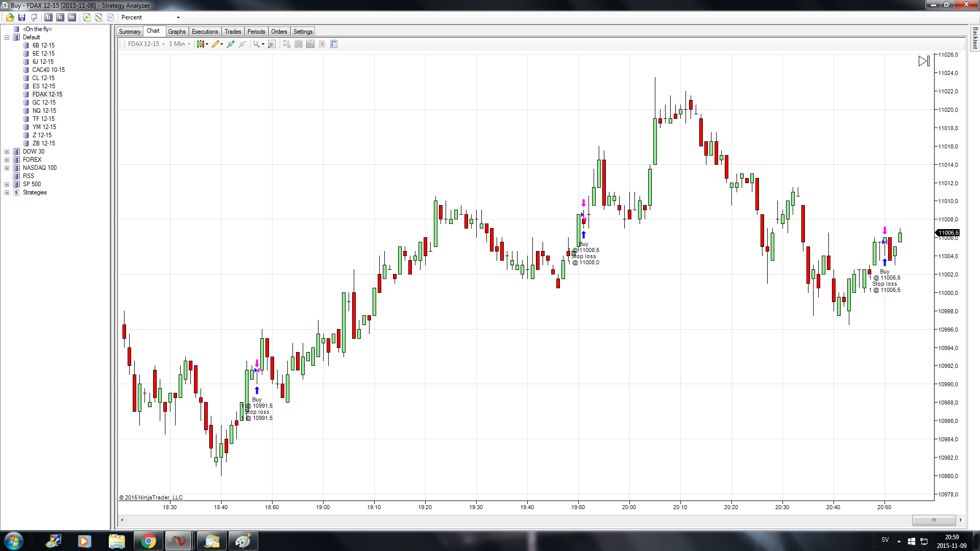Open the Percent display mode dropdown

(x=178, y=17)
